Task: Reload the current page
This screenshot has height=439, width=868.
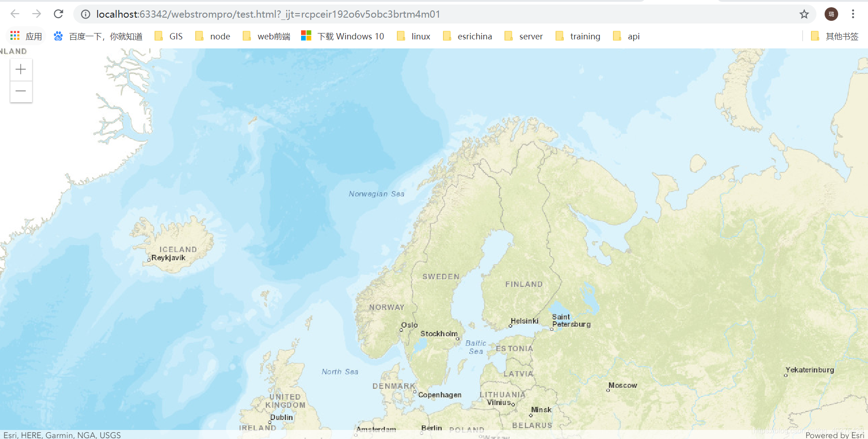Action: 58,14
